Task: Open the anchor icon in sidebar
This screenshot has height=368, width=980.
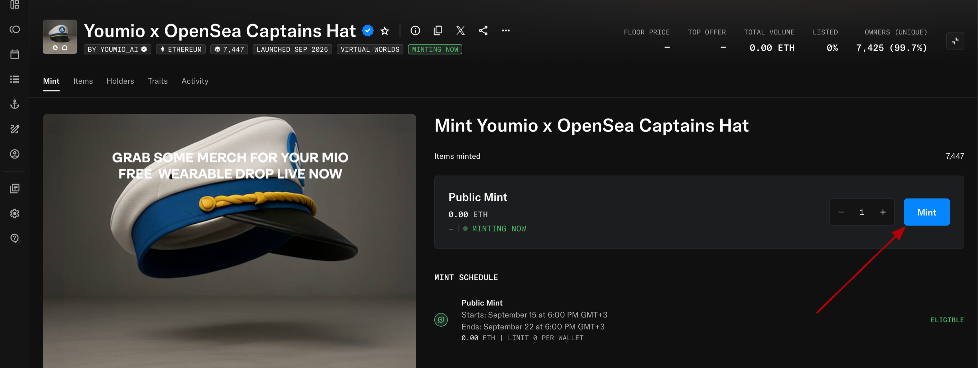Action: (x=15, y=104)
